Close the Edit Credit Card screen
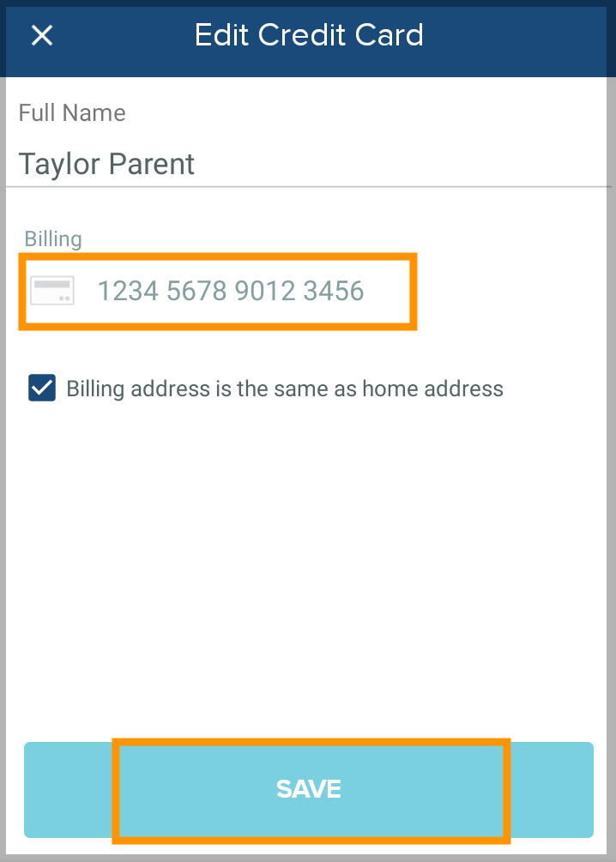 42,36
